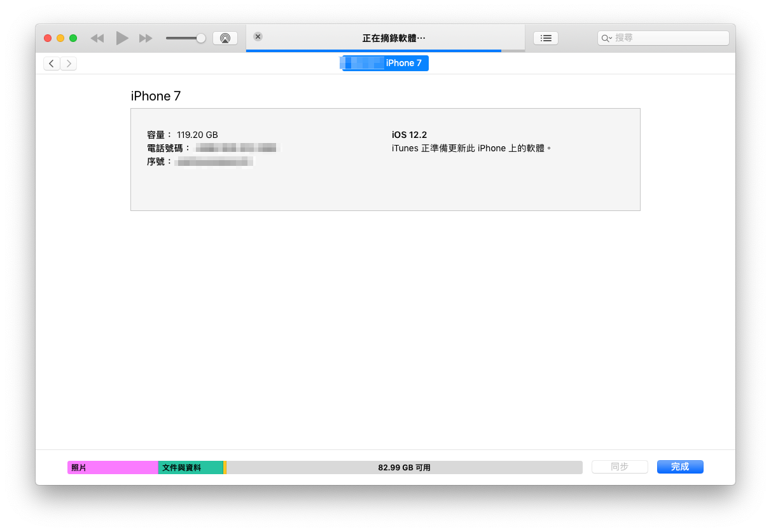
Task: Click the 序號 serial number label
Action: 159,161
